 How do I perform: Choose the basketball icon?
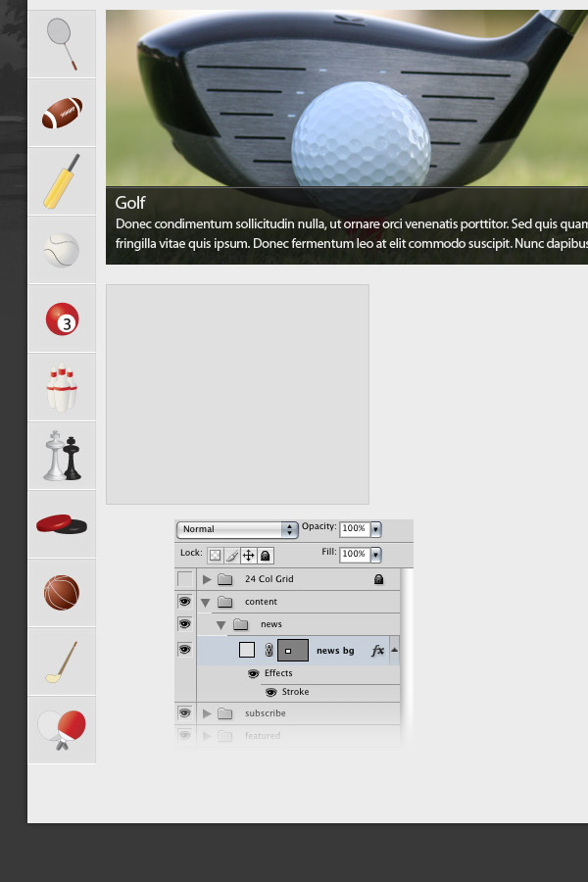[x=62, y=592]
